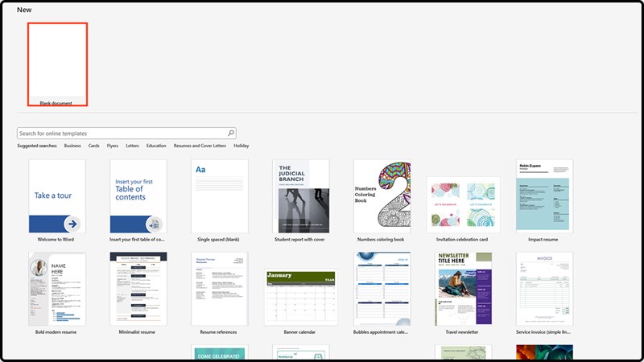
Task: Select the Education suggested search
Action: tap(156, 146)
